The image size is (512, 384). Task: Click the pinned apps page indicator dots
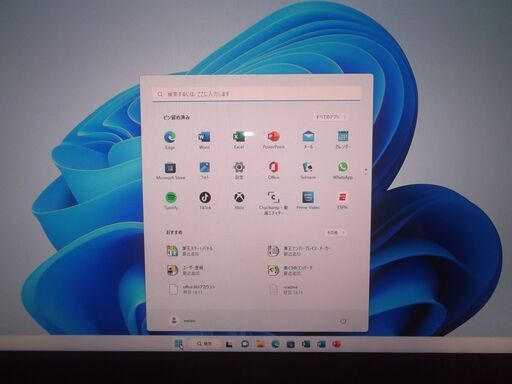(366, 172)
